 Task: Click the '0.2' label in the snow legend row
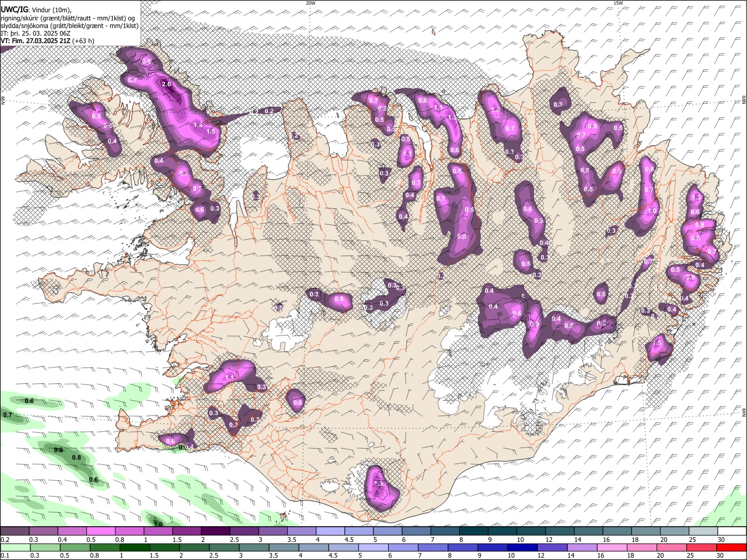coord(5,540)
